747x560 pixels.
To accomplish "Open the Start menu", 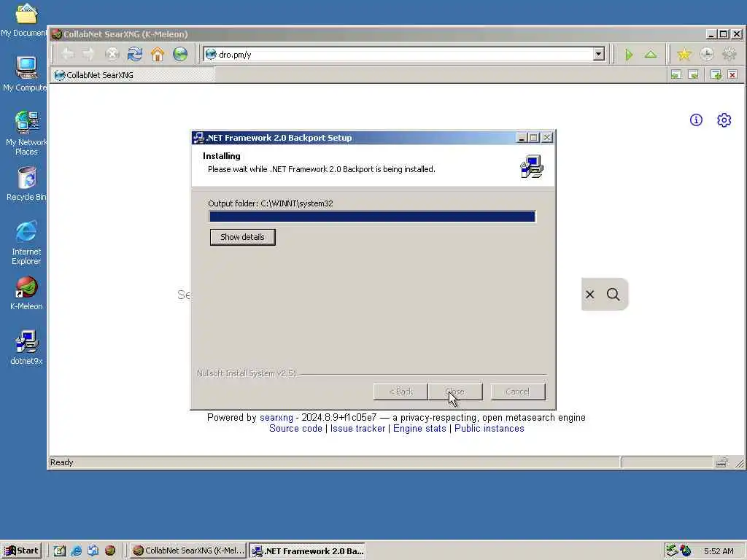I will (21, 551).
